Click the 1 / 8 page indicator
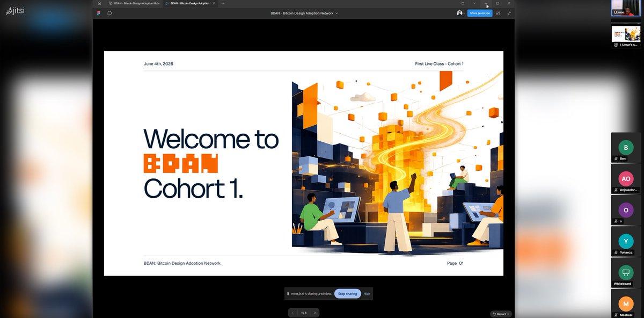 pyautogui.click(x=304, y=313)
